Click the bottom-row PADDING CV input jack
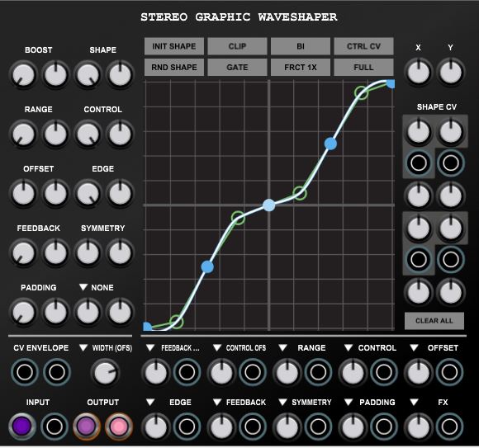The height and width of the screenshot is (448, 479). point(384,427)
